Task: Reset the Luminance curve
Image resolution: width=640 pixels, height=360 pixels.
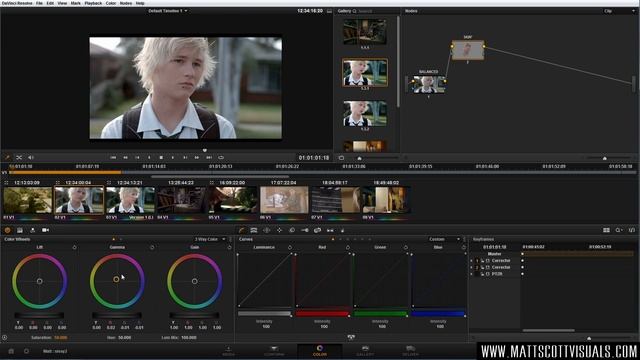Action: tap(290, 247)
